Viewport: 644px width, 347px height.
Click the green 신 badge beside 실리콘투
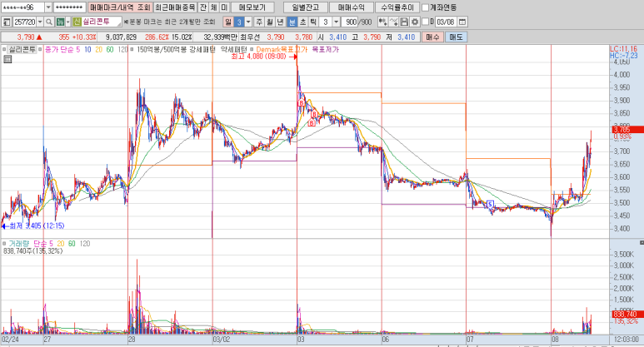click(x=77, y=22)
